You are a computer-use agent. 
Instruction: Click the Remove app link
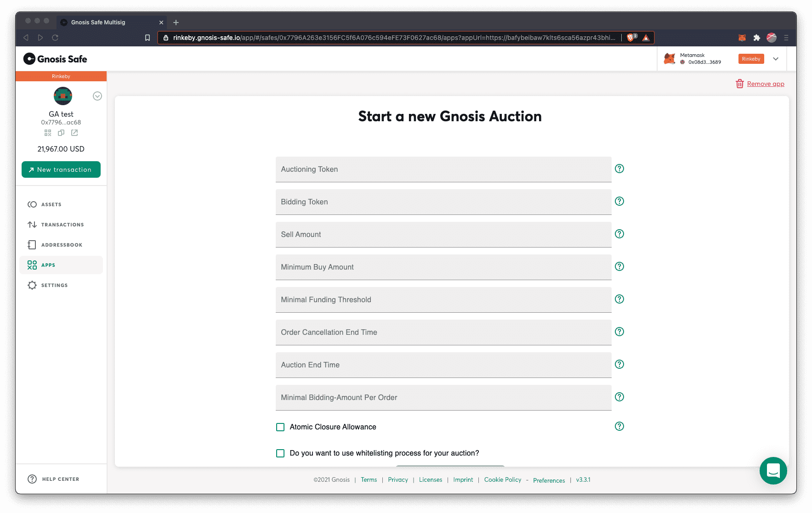point(766,84)
